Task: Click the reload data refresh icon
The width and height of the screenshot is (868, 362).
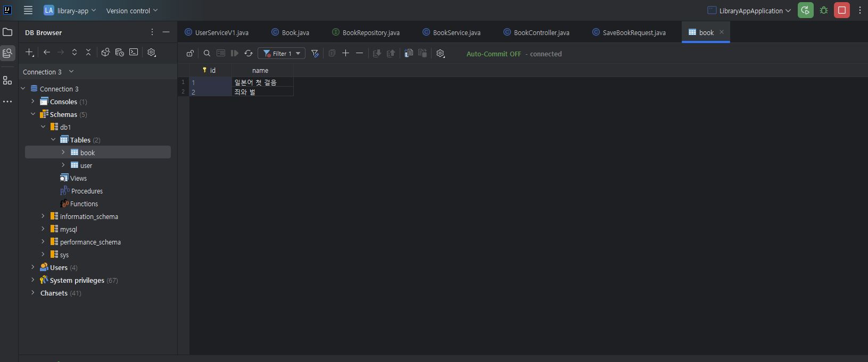Action: pos(249,53)
